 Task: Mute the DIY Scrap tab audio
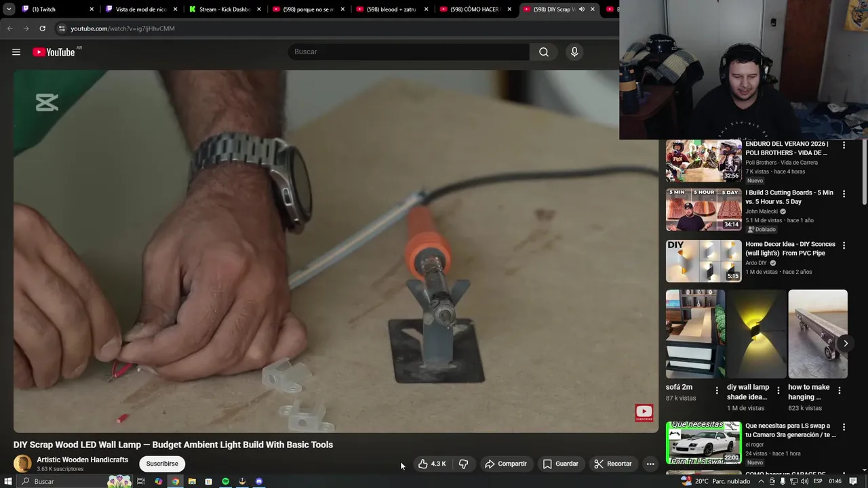581,9
